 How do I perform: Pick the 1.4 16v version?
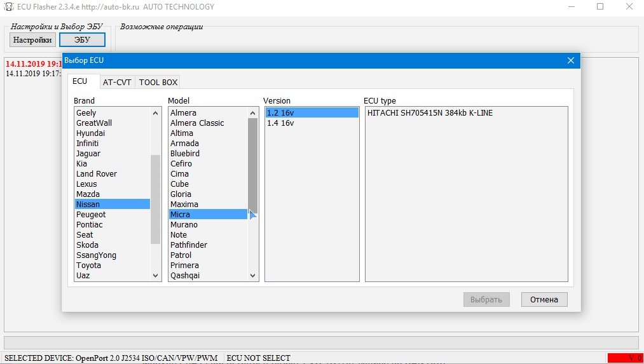coord(312,123)
